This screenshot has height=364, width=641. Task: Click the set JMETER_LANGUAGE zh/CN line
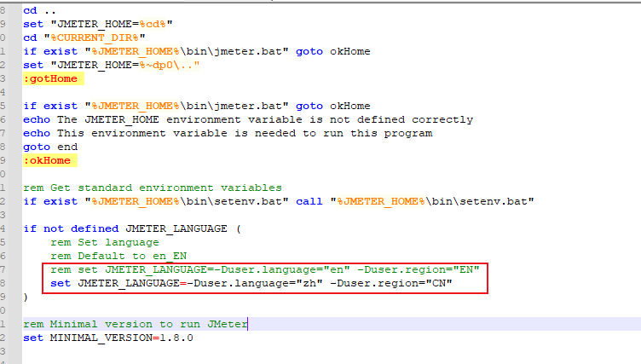[251, 283]
